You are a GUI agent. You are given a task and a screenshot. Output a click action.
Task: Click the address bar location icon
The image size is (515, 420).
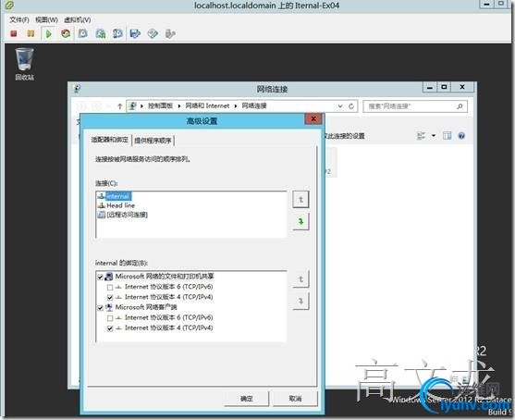tap(133, 105)
